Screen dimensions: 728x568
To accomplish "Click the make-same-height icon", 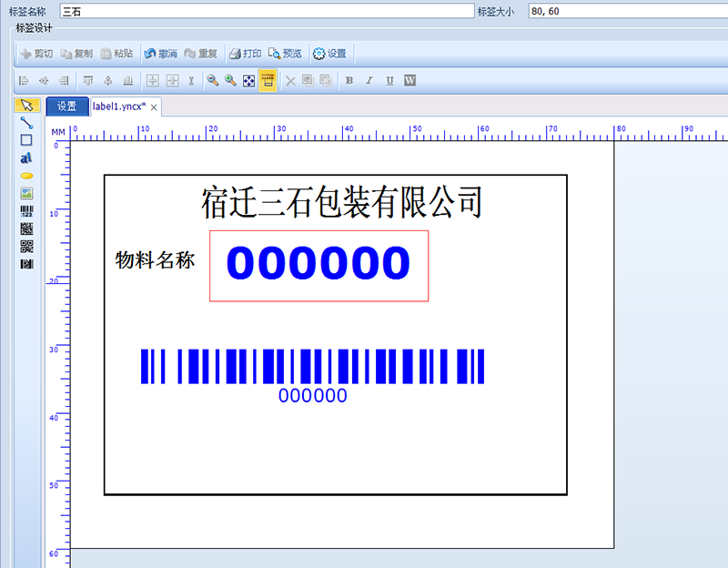I will [x=173, y=81].
